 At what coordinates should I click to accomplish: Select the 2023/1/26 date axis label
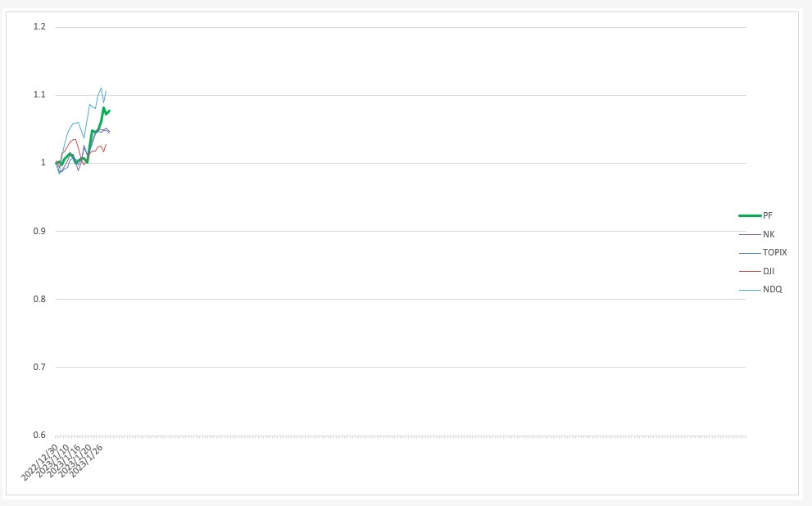[87, 460]
